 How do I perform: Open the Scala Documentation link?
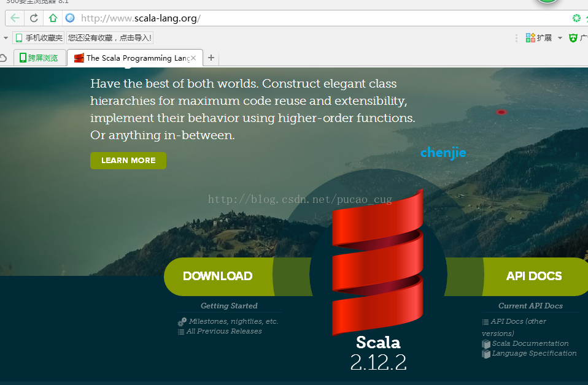pyautogui.click(x=530, y=343)
